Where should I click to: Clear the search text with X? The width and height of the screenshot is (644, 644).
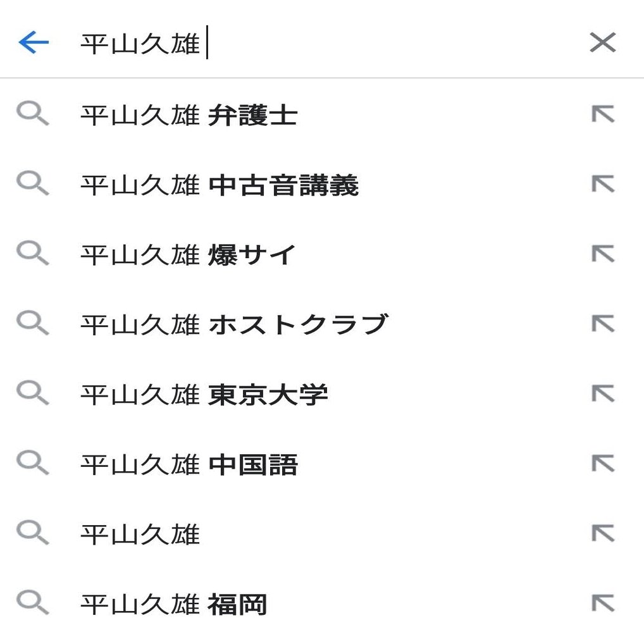click(602, 43)
